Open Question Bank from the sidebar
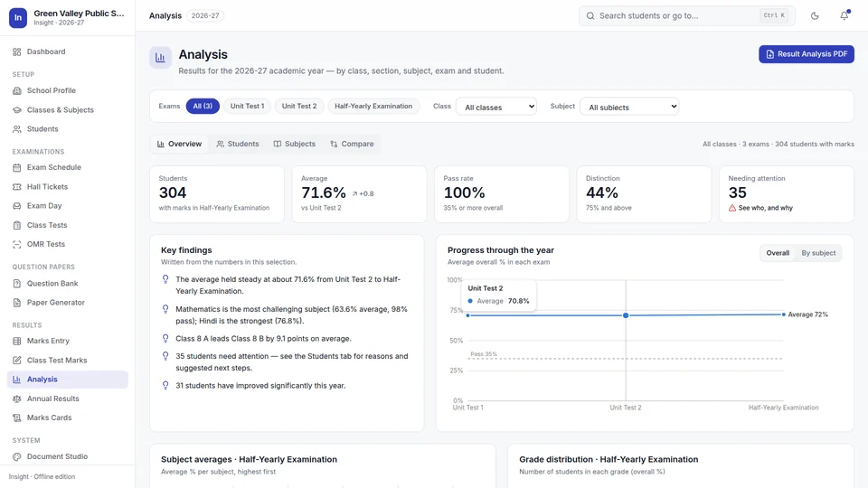Viewport: 868px width, 488px height. click(x=68, y=283)
